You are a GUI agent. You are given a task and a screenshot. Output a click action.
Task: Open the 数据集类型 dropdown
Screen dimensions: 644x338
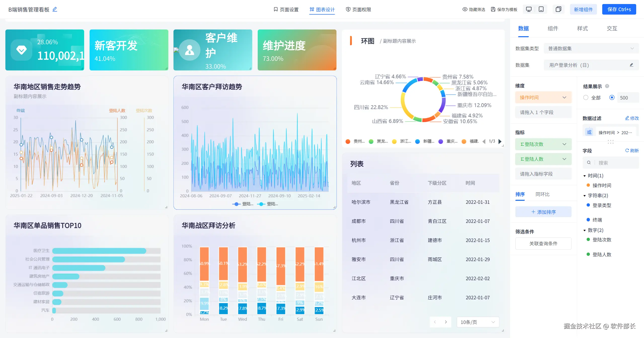click(x=591, y=49)
